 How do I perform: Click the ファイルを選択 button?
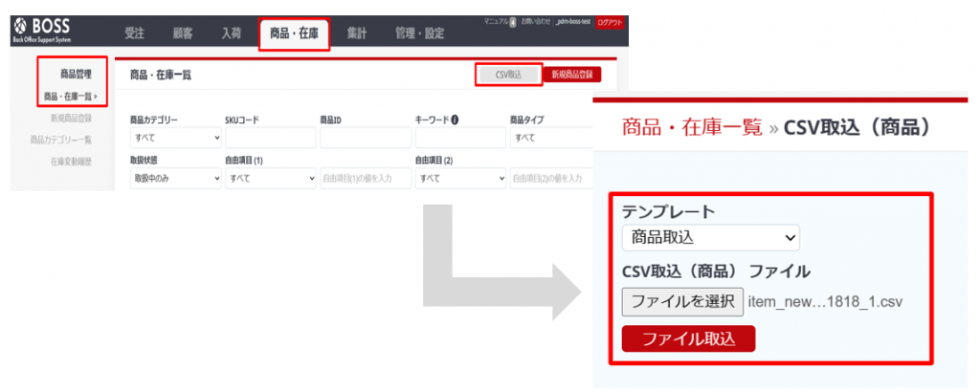682,302
